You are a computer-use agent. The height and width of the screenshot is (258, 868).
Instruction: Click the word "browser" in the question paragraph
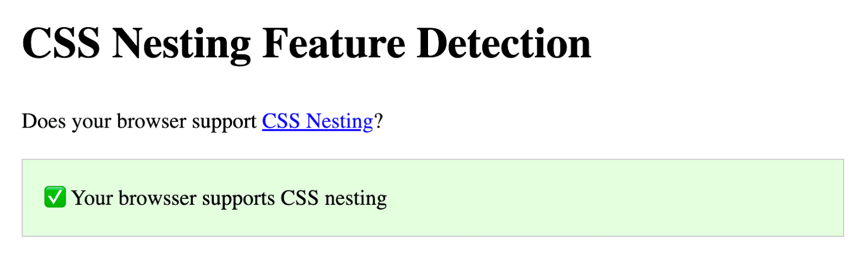click(x=150, y=121)
